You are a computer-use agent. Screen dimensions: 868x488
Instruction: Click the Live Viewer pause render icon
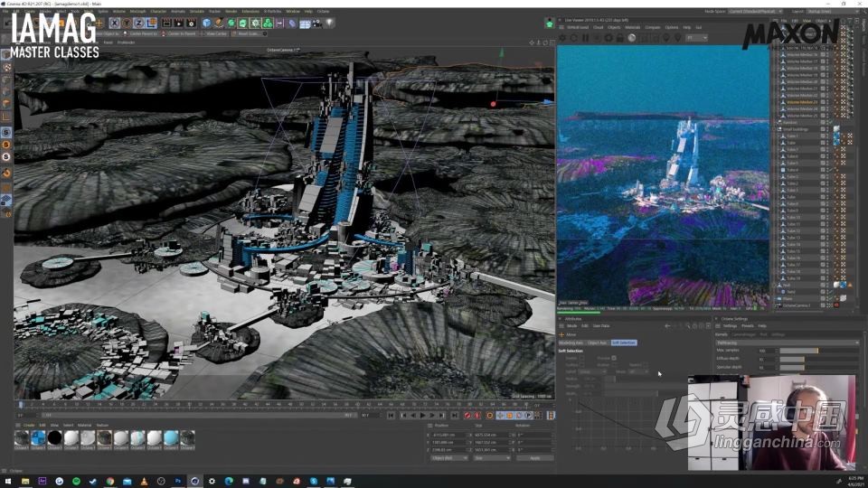click(x=585, y=38)
